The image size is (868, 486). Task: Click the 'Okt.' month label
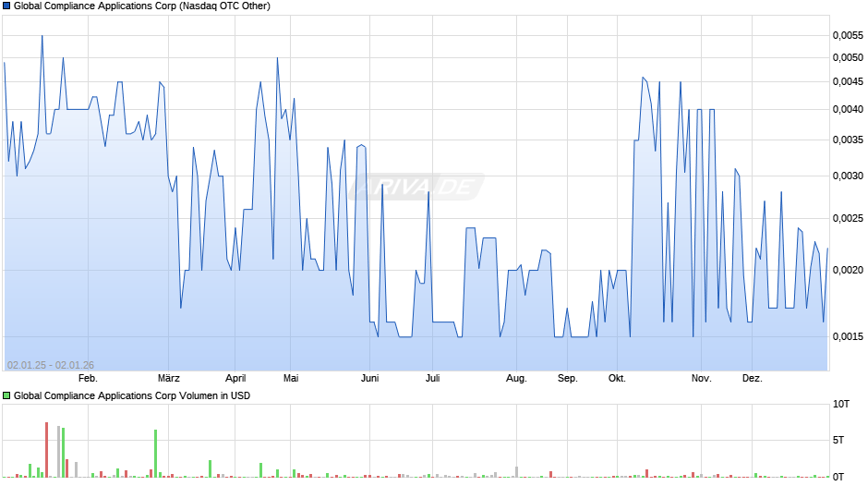[x=617, y=379]
